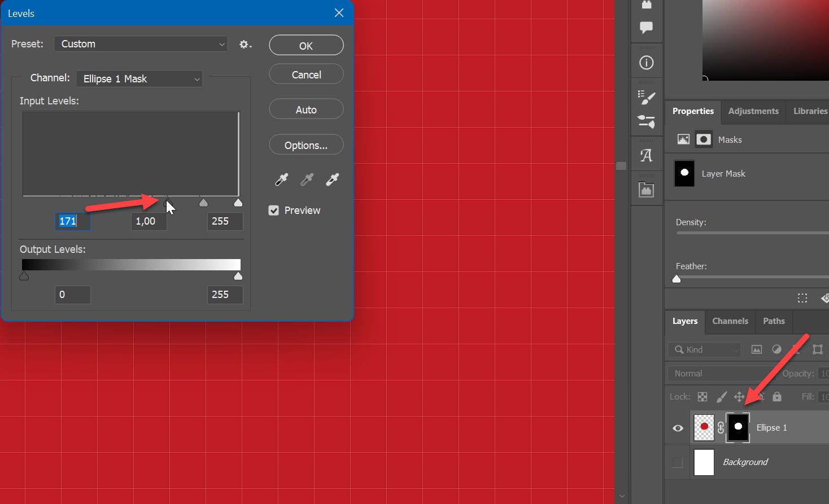This screenshot has height=504, width=829.
Task: Switch to the Adjustments tab
Action: (753, 112)
